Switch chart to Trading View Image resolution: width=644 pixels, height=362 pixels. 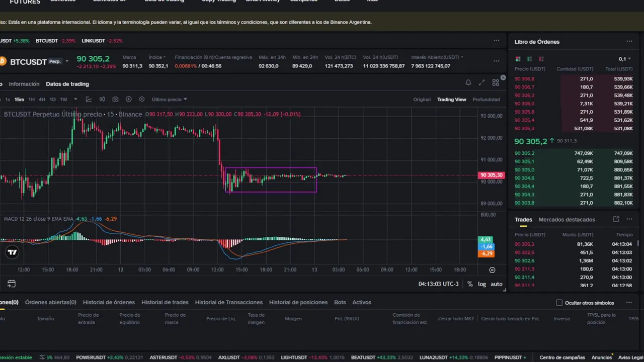pos(452,100)
